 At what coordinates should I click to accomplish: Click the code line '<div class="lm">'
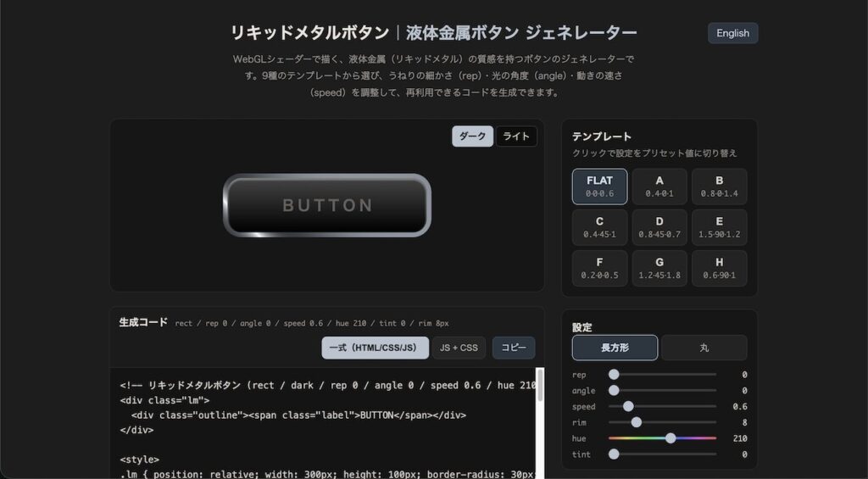coord(164,400)
